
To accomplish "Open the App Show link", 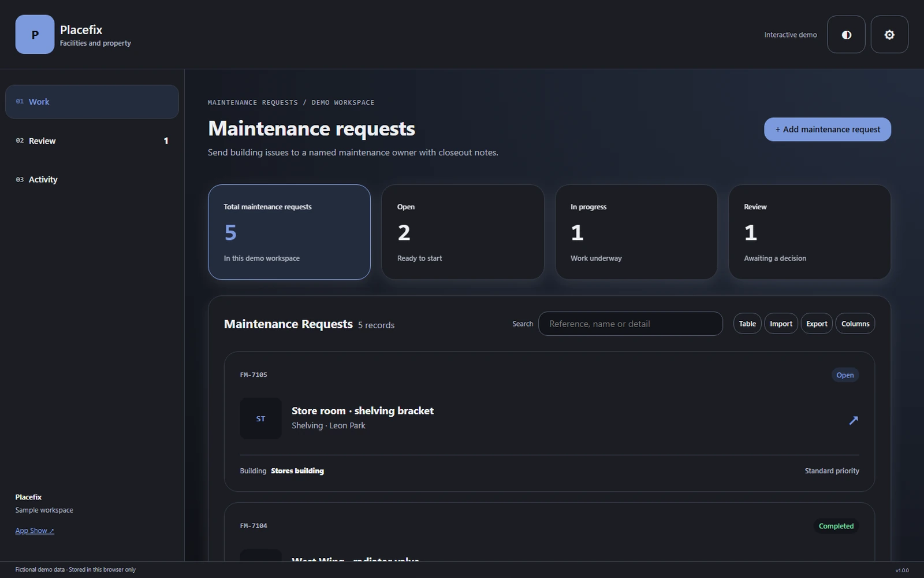I will point(35,531).
